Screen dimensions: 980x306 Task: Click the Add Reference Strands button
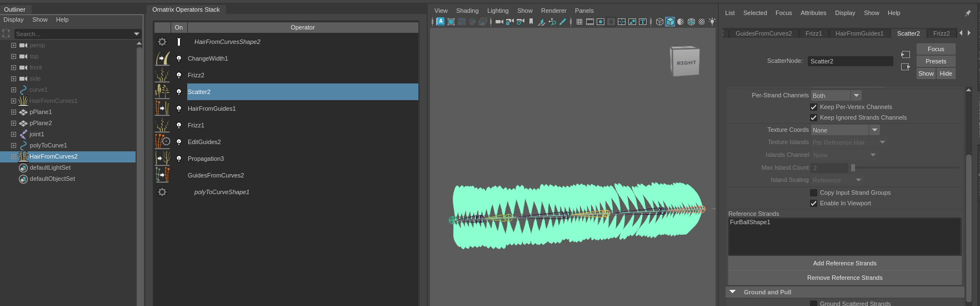(x=844, y=263)
